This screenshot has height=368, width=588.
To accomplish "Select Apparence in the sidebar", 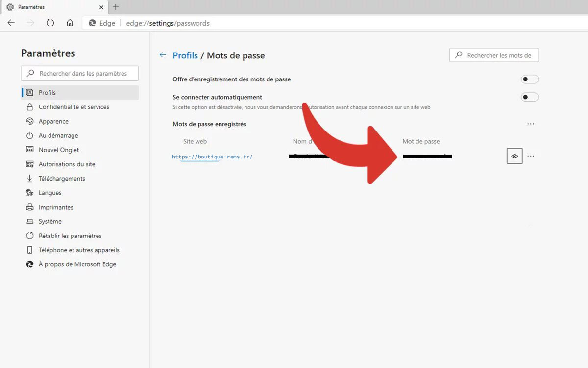I will point(53,121).
